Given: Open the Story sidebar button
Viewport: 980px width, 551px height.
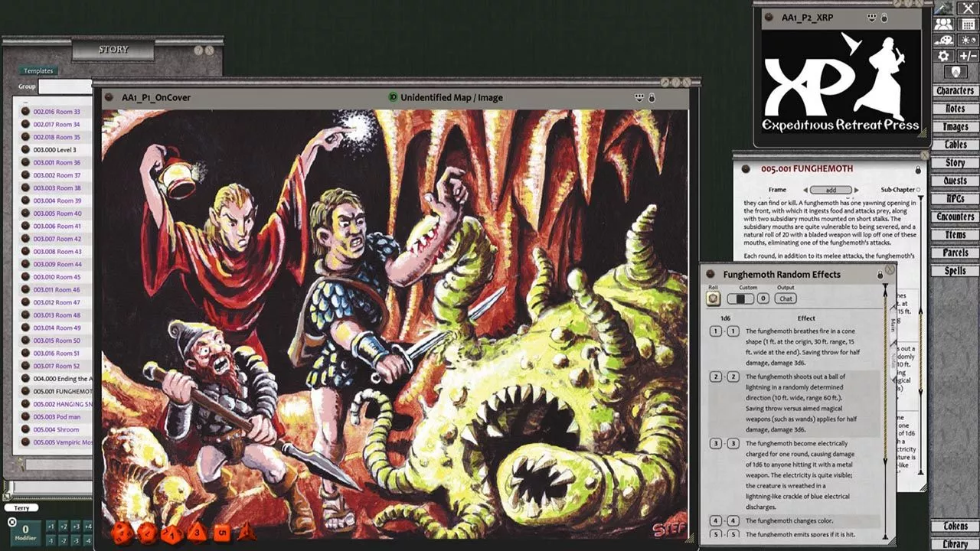Looking at the screenshot, I should [x=955, y=163].
